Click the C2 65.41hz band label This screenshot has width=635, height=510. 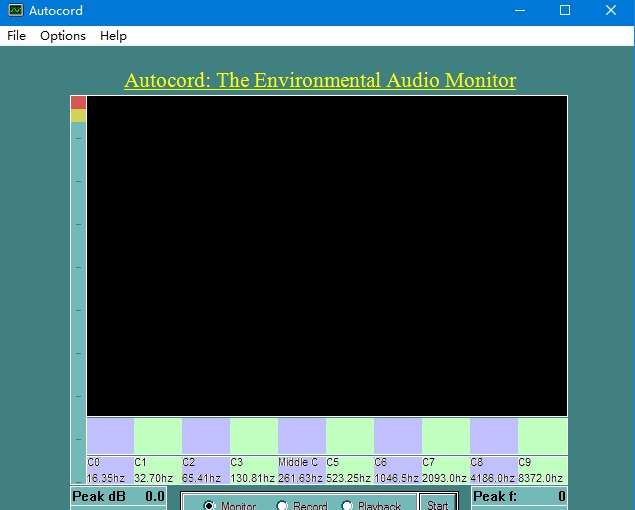point(206,470)
